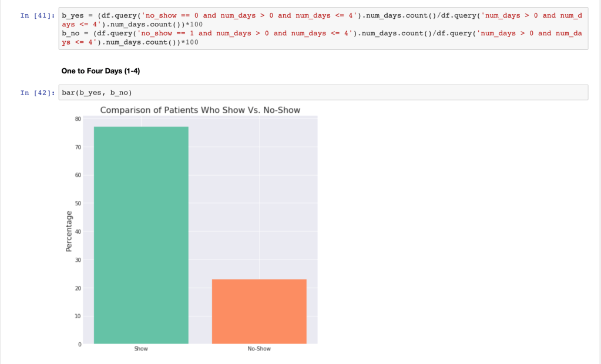Click the 20 tick on y-axis

click(78, 288)
